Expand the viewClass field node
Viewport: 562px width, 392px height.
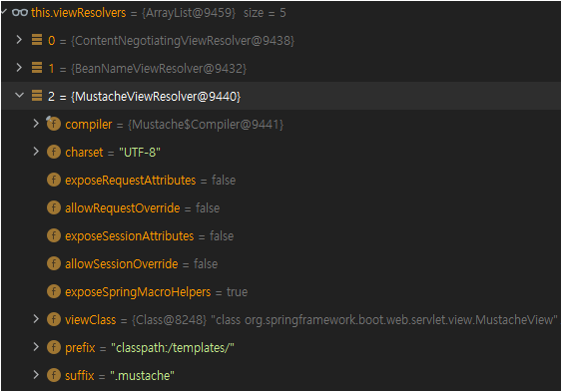[x=36, y=319]
